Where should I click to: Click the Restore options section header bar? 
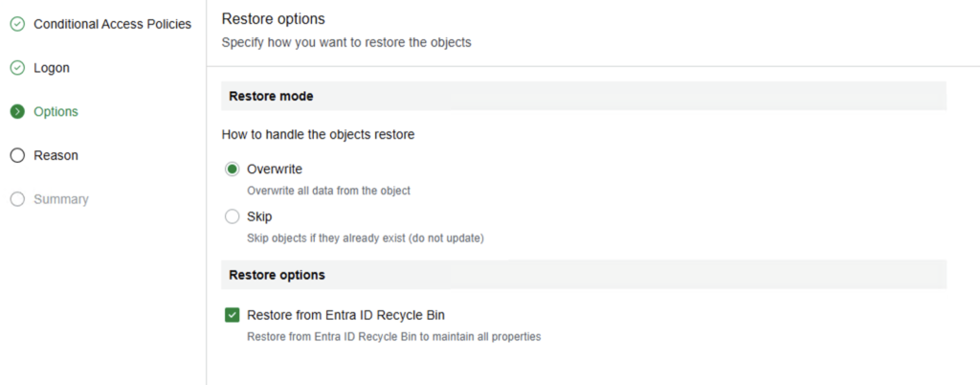point(583,275)
